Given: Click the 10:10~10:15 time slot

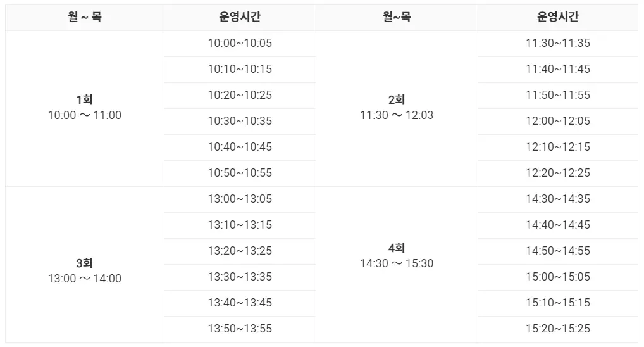Looking at the screenshot, I should click(240, 70).
